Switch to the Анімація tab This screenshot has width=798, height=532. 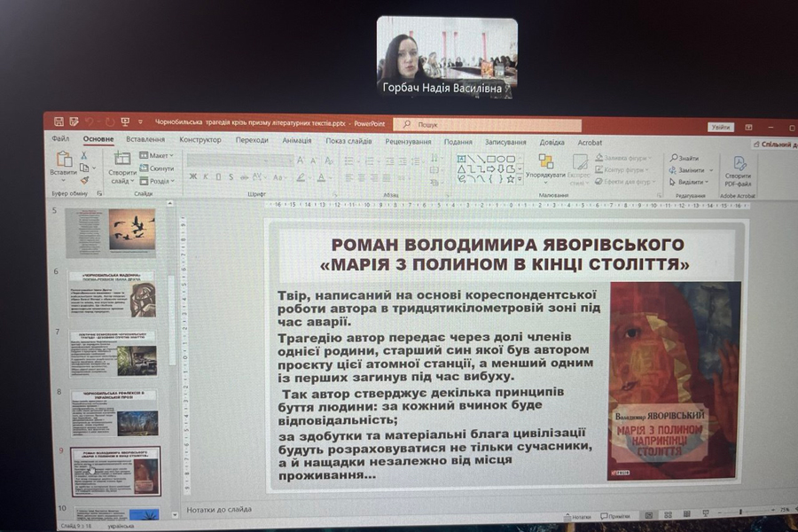pos(297,140)
